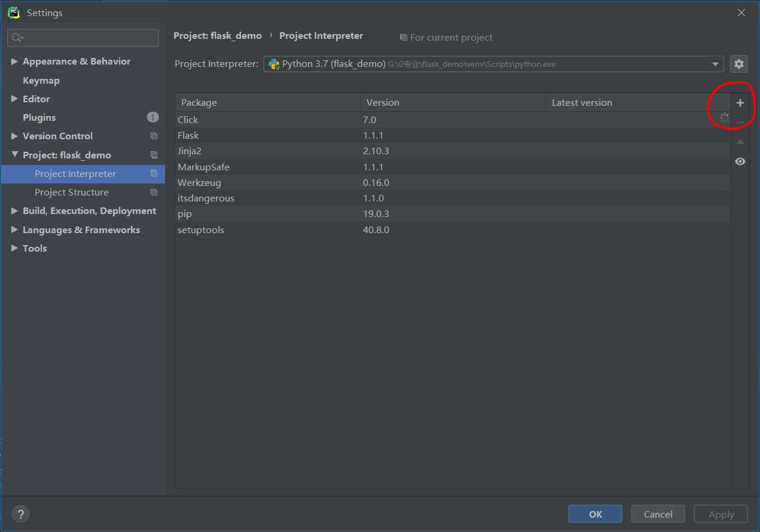Sort by the Version column header

coord(453,103)
